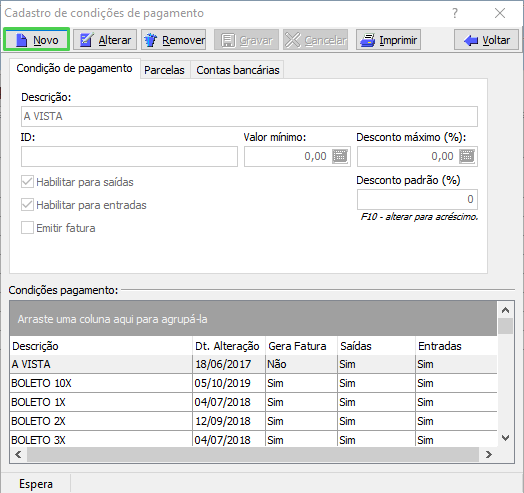Click the Voltar back arrow button
524x493 pixels.
[487, 40]
